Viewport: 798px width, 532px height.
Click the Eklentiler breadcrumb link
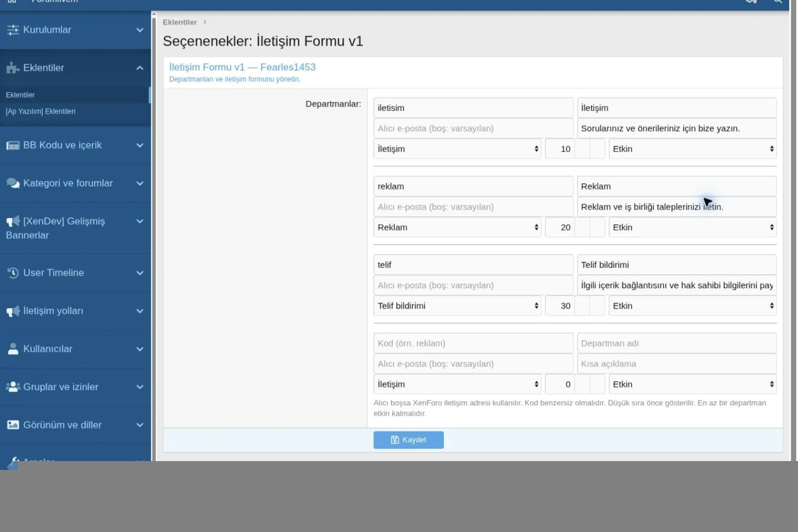pos(180,22)
